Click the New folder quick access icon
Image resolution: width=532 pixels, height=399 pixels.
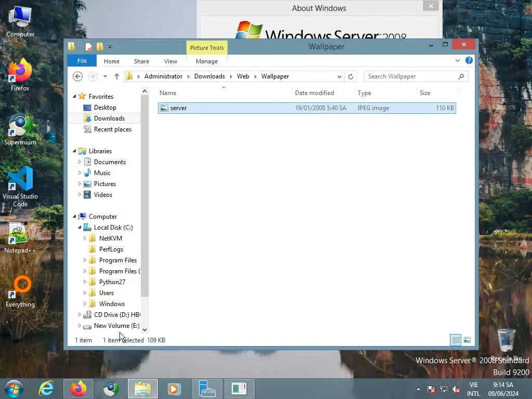tap(100, 46)
